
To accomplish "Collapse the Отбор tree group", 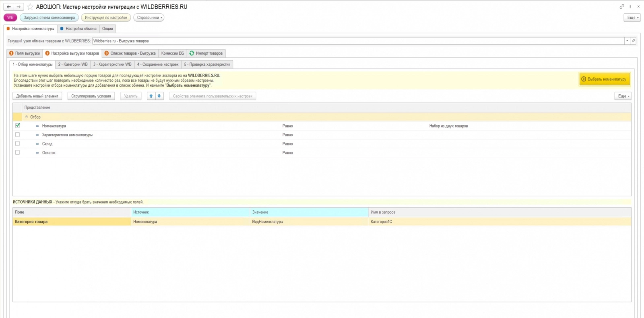I will [x=27, y=117].
